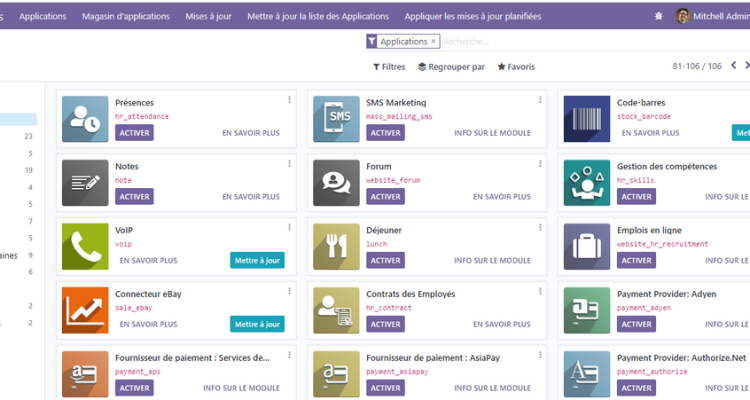Open Présences card options menu
The width and height of the screenshot is (750, 400).
click(289, 100)
